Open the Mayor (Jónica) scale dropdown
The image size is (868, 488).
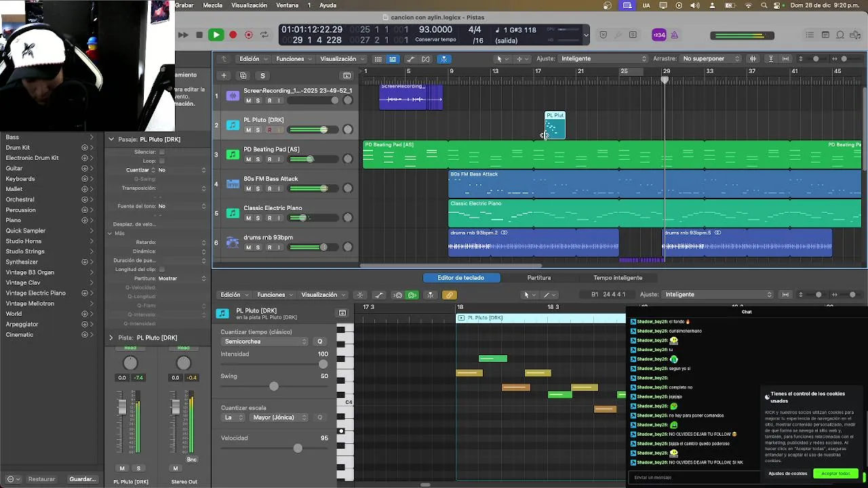coord(279,418)
